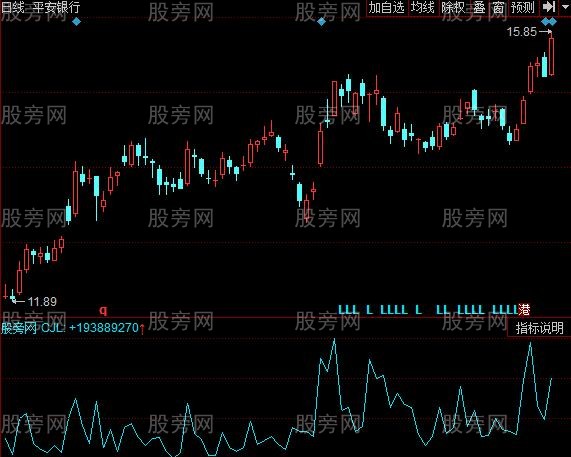Image resolution: width=571 pixels, height=457 pixels.
Task: Click the 预测 forecast button
Action: pyautogui.click(x=523, y=7)
